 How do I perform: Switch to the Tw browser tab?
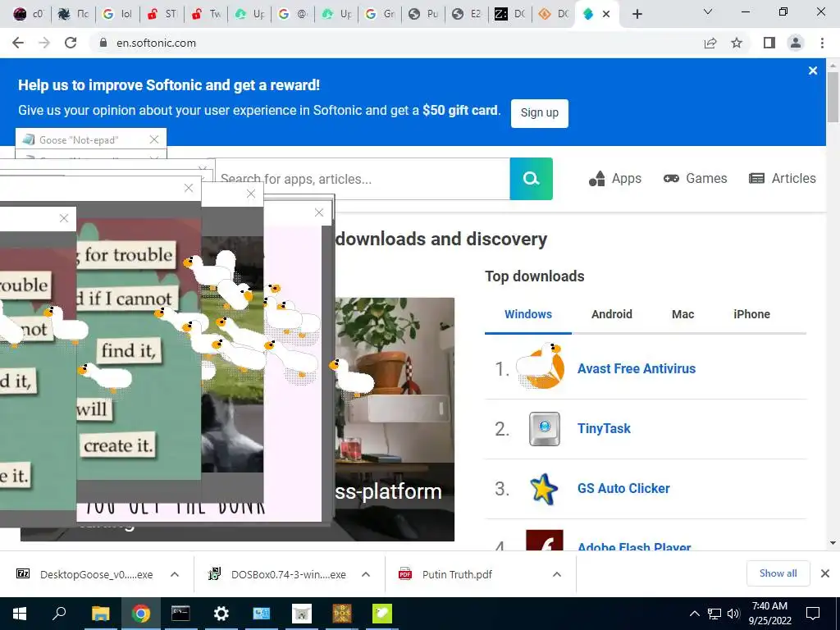206,14
